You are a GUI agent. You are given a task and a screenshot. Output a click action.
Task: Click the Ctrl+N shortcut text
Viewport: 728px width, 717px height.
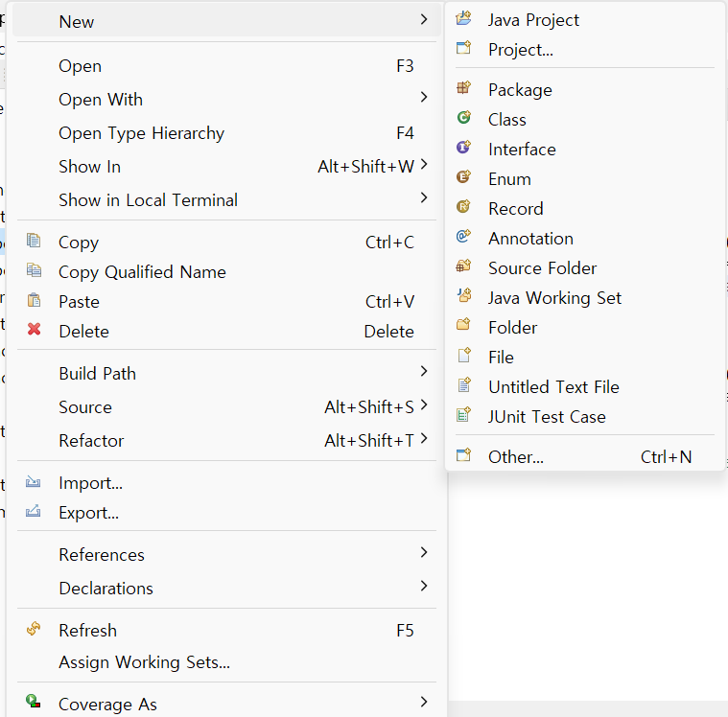(666, 456)
